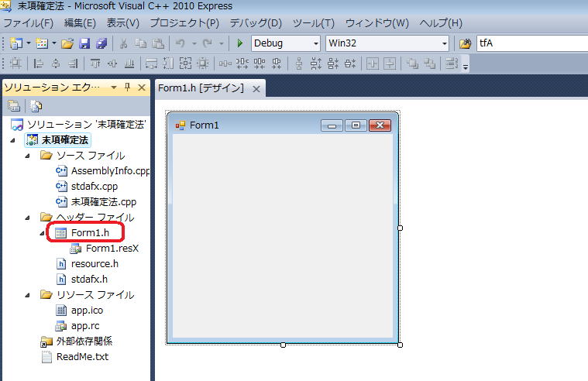This screenshot has height=381, width=588.
Task: Click the Undo arrow icon
Action: coord(181,43)
